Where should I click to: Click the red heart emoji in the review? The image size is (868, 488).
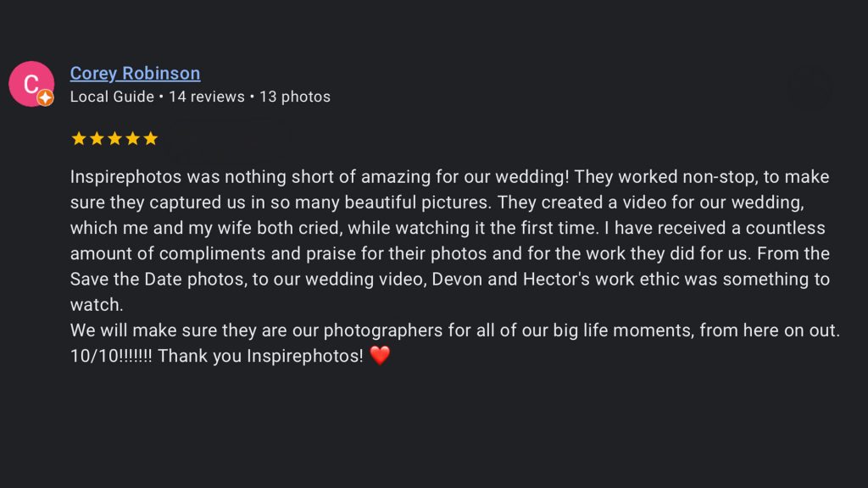(x=381, y=355)
